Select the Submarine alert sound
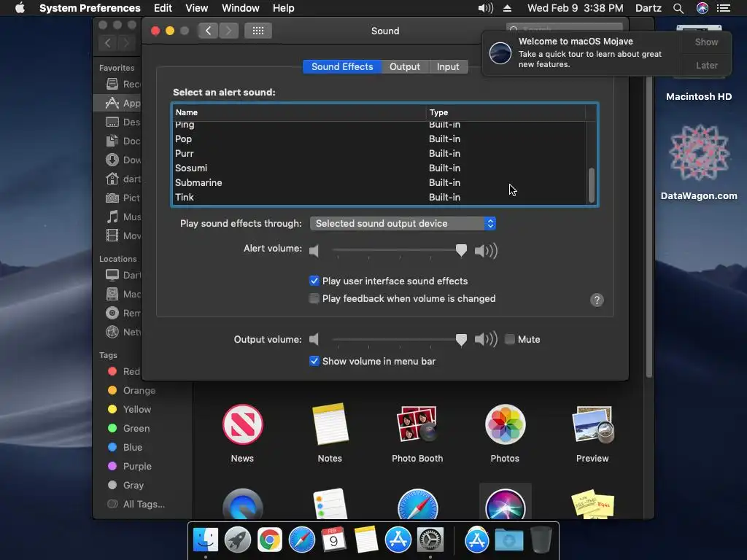747x560 pixels. point(379,183)
